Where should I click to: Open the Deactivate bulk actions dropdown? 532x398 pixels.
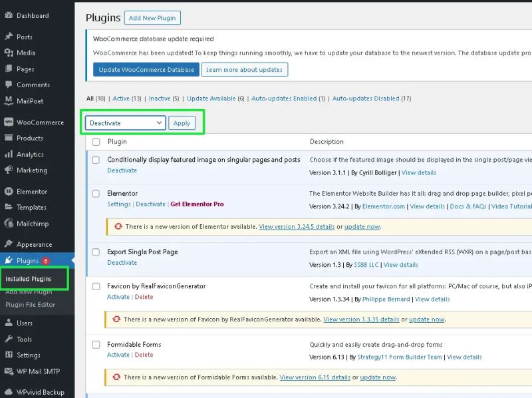click(126, 123)
